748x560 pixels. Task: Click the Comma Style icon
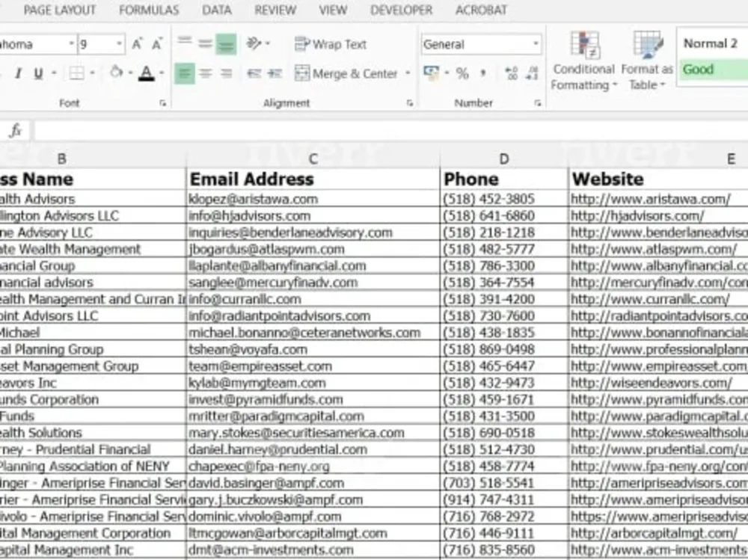click(x=483, y=74)
